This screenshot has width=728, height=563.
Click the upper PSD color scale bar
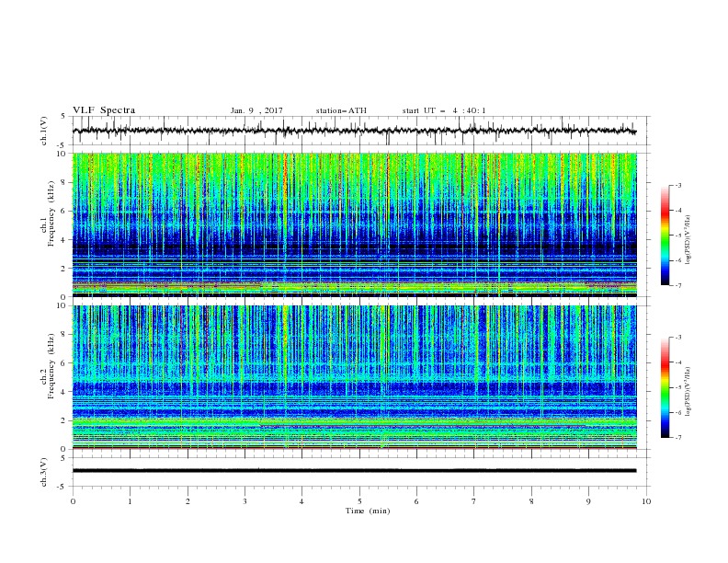tap(665, 236)
